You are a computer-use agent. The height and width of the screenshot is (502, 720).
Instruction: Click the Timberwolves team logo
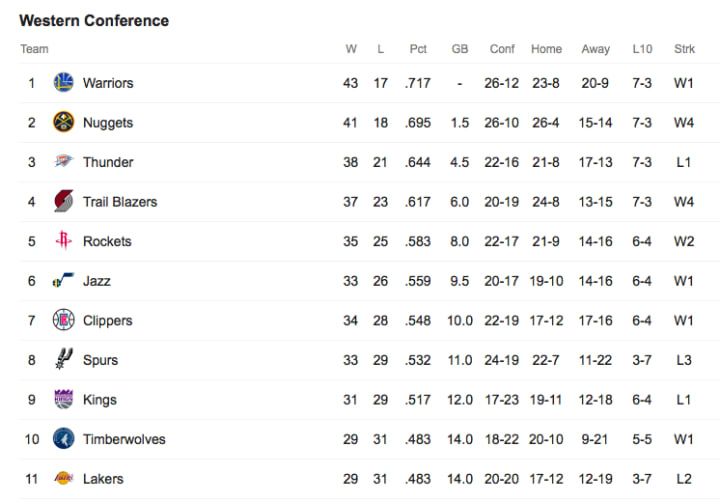tap(64, 439)
